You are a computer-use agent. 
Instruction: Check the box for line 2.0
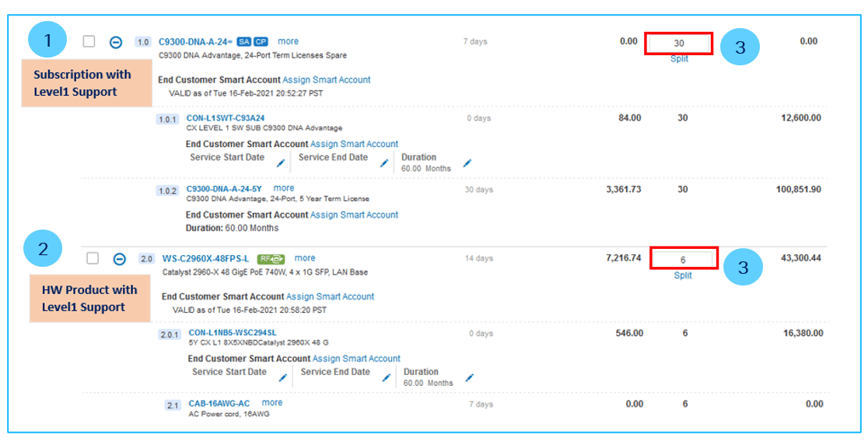(x=93, y=258)
